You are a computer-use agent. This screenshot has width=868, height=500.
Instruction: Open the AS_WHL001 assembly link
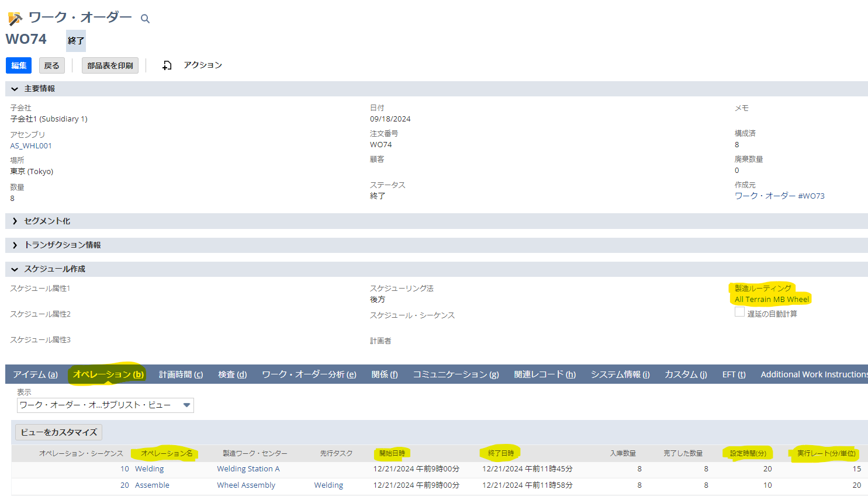coord(31,146)
